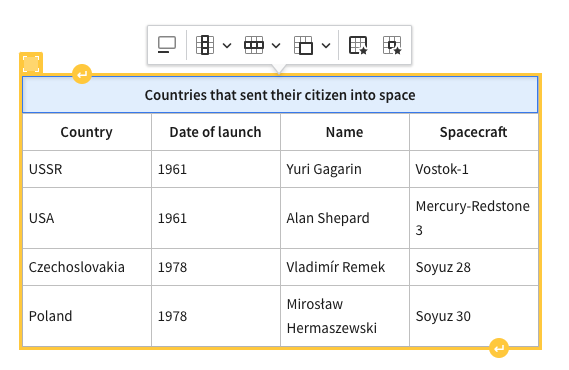The image size is (569, 370).
Task: Click the USA cell
Action: 87,218
